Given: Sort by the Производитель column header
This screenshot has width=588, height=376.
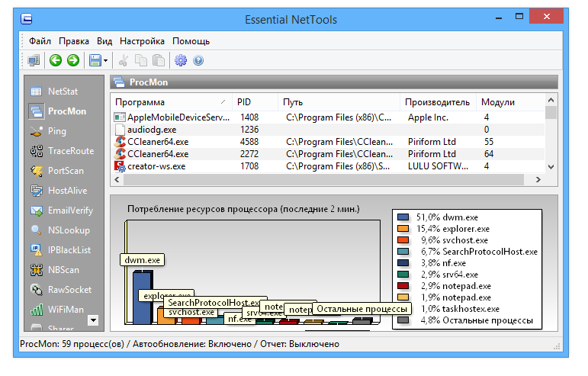Looking at the screenshot, I should [438, 102].
